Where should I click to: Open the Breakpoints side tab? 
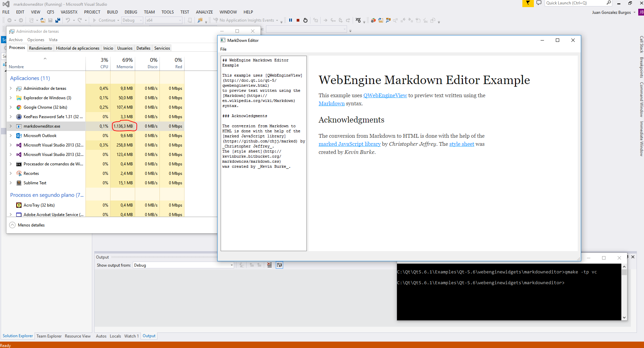point(641,68)
